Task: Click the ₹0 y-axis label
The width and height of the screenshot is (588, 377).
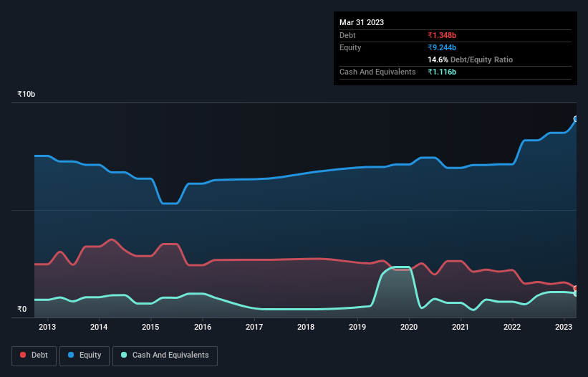Action: click(22, 309)
